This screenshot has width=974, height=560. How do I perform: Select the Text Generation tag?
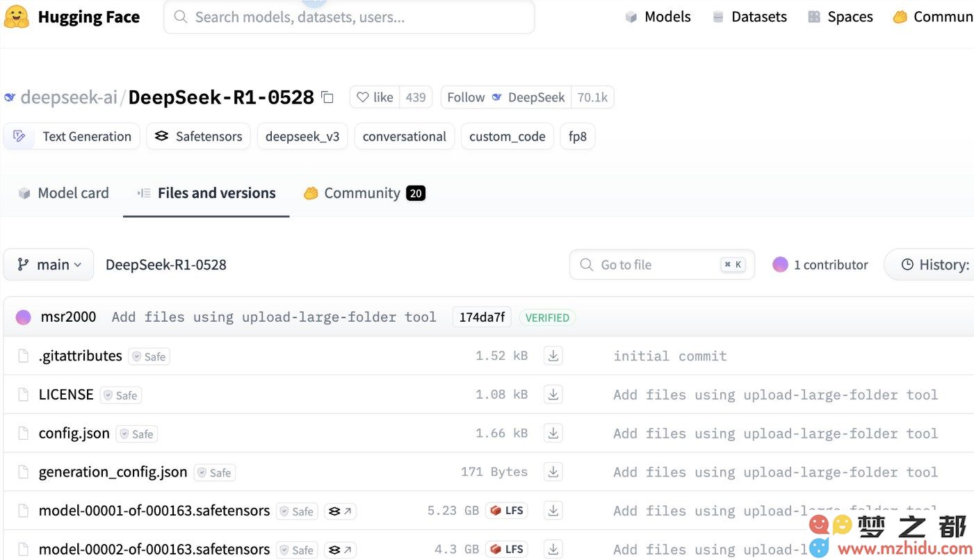pos(72,136)
